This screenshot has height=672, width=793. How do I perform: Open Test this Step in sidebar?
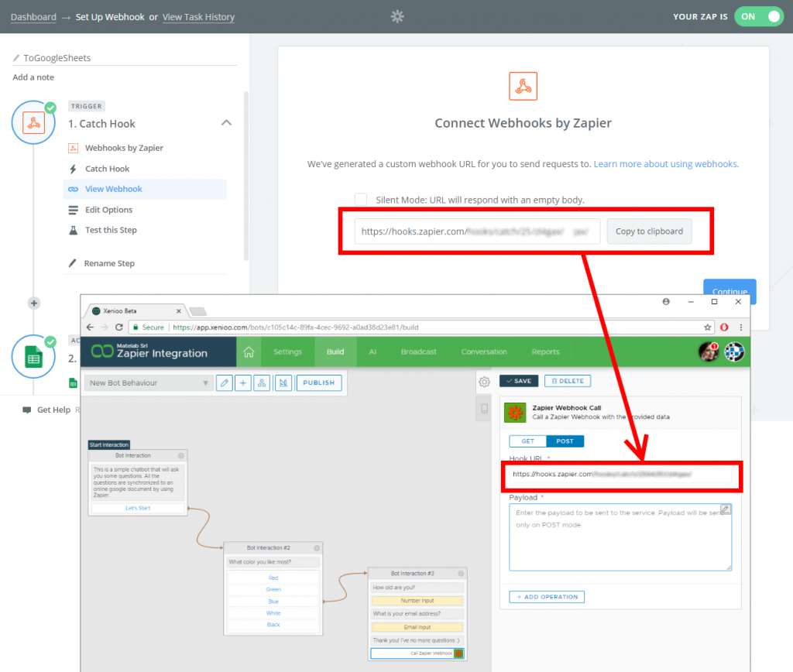pyautogui.click(x=111, y=230)
